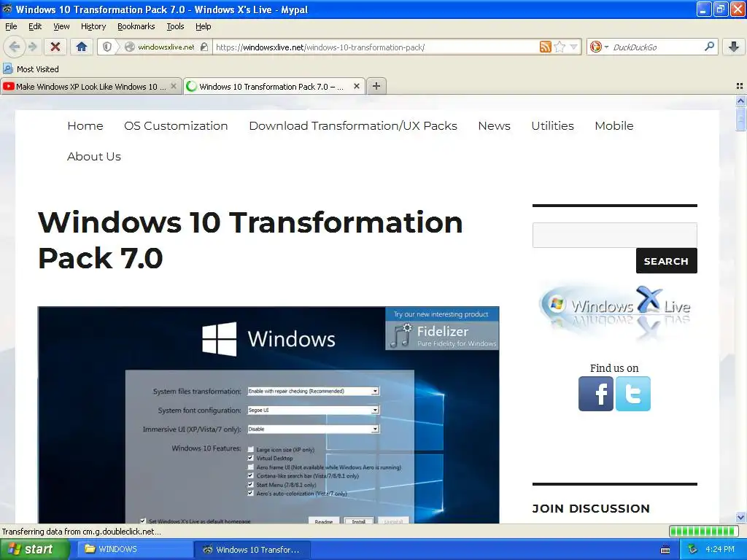Screen dimensions: 747x560
Task: Open Download Transformation/UX Packs link
Action: 353,125
